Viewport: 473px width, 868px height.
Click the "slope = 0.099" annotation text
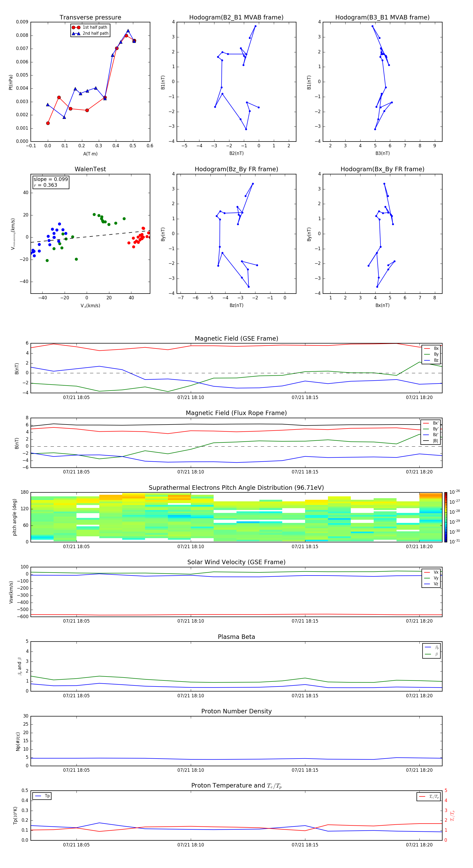coord(50,179)
